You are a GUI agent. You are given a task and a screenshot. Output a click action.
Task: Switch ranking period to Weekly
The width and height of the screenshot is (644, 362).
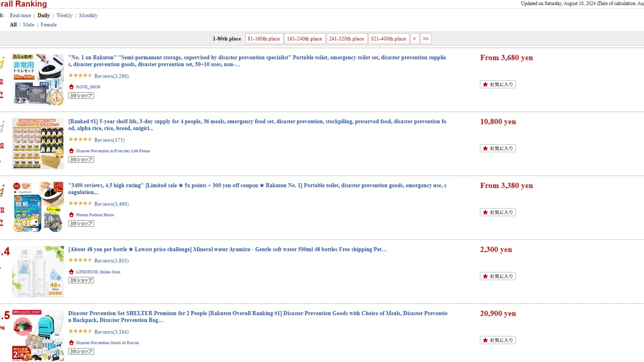(x=64, y=15)
